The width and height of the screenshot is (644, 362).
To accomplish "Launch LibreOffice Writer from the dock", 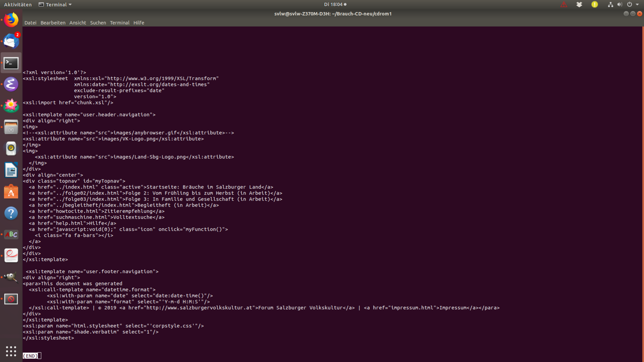I will [x=11, y=170].
